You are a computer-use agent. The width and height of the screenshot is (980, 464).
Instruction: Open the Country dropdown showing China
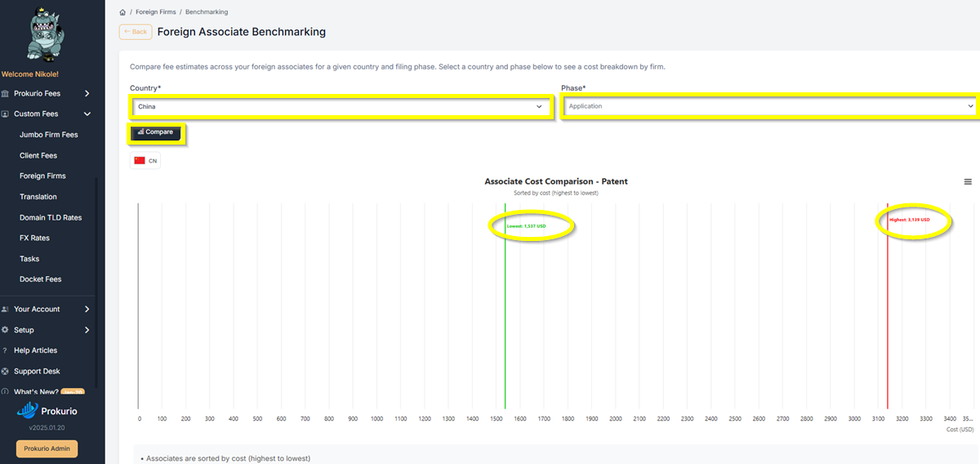(x=340, y=106)
